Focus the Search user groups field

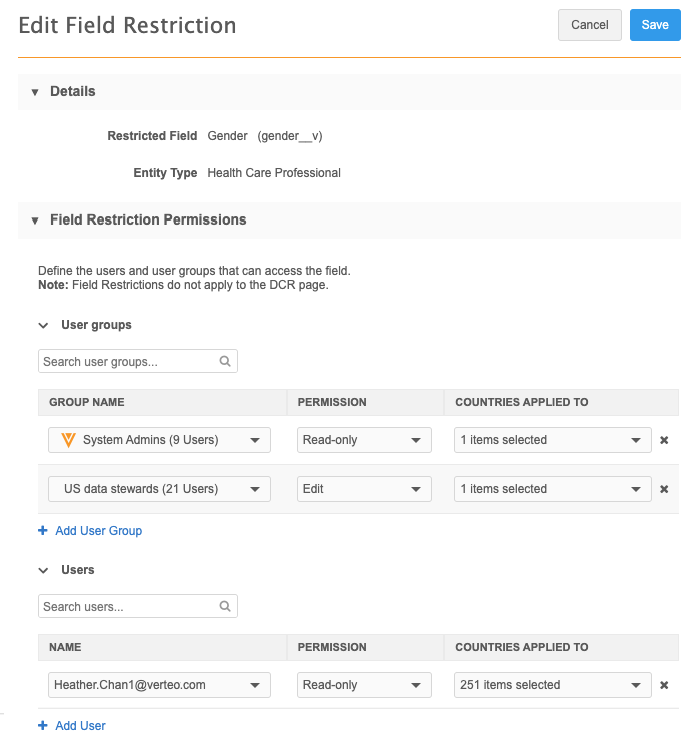point(128,362)
